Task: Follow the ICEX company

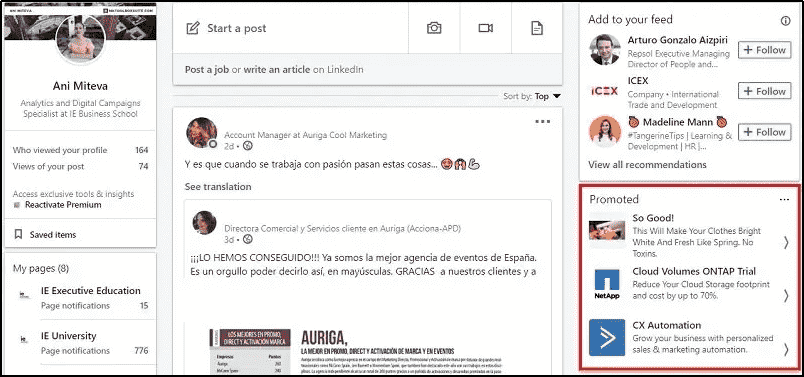Action: pos(765,91)
